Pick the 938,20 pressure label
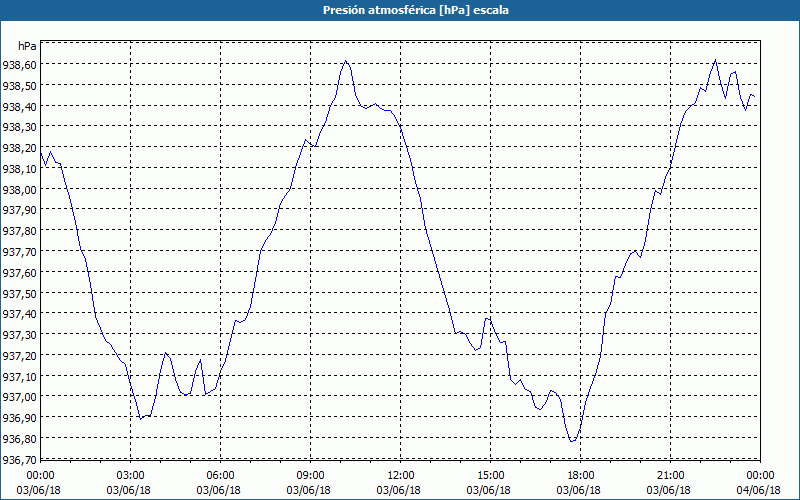This screenshot has width=800, height=500. (19, 148)
